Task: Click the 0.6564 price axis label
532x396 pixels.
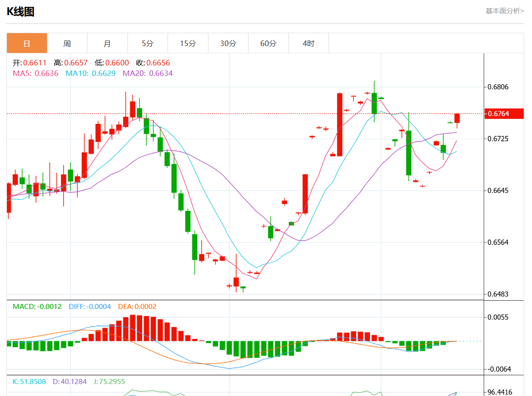Action: [x=498, y=242]
